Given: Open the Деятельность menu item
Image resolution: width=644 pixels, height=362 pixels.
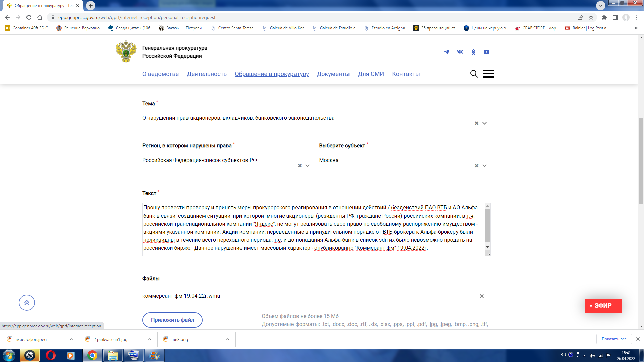Looking at the screenshot, I should [206, 74].
